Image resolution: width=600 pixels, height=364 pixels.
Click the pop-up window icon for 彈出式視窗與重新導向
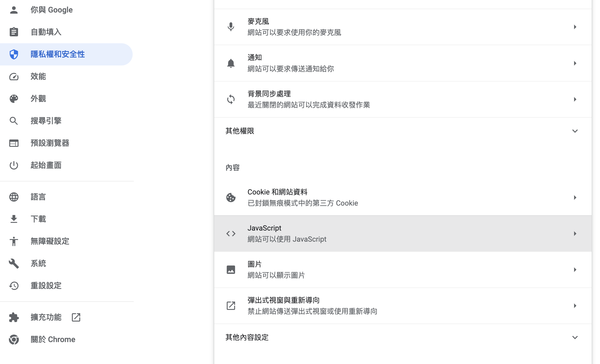pos(231,306)
